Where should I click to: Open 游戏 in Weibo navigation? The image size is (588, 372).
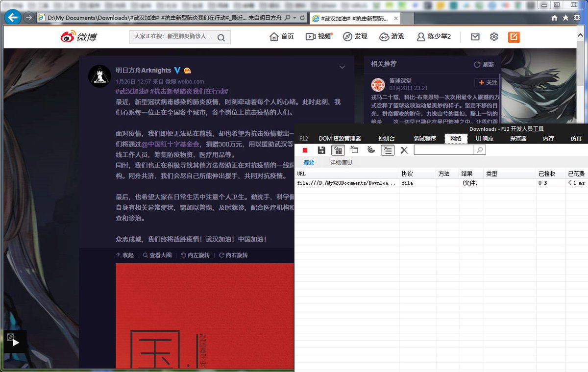tap(392, 37)
